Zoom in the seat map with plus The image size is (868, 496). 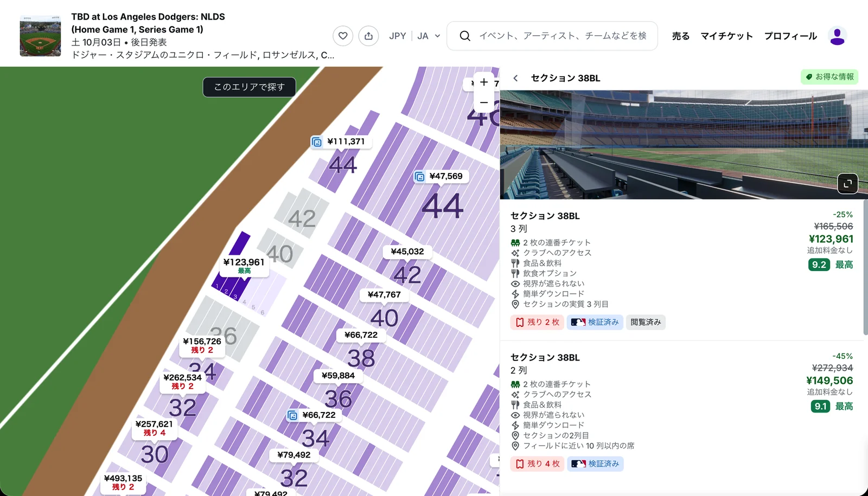click(484, 82)
